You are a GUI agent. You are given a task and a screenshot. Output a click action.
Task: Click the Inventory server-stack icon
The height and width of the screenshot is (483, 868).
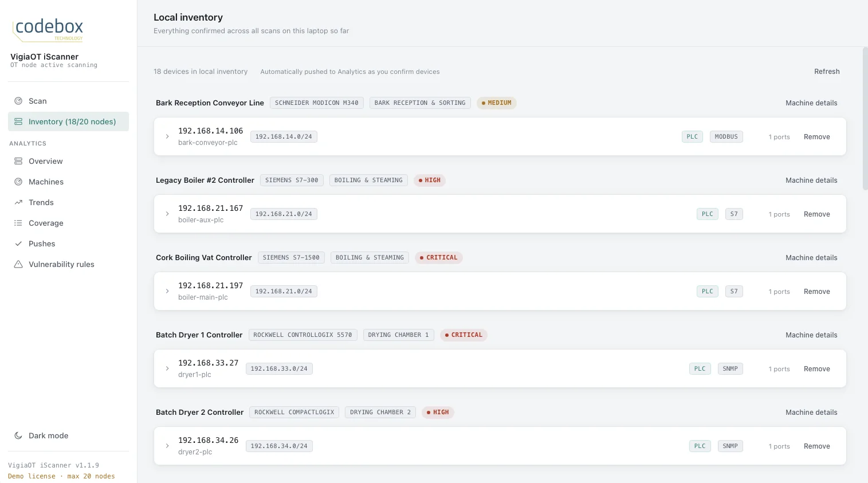18,121
